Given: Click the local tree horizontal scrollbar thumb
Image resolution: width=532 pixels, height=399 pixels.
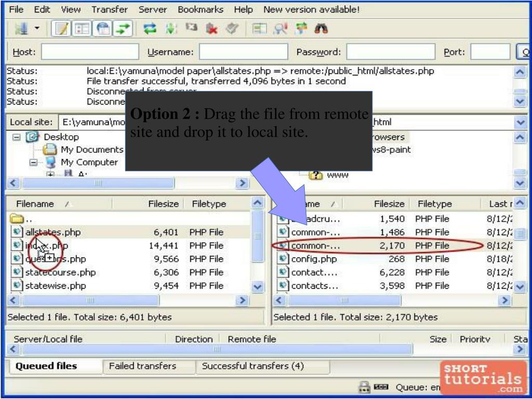Looking at the screenshot, I should pyautogui.click(x=98, y=183).
